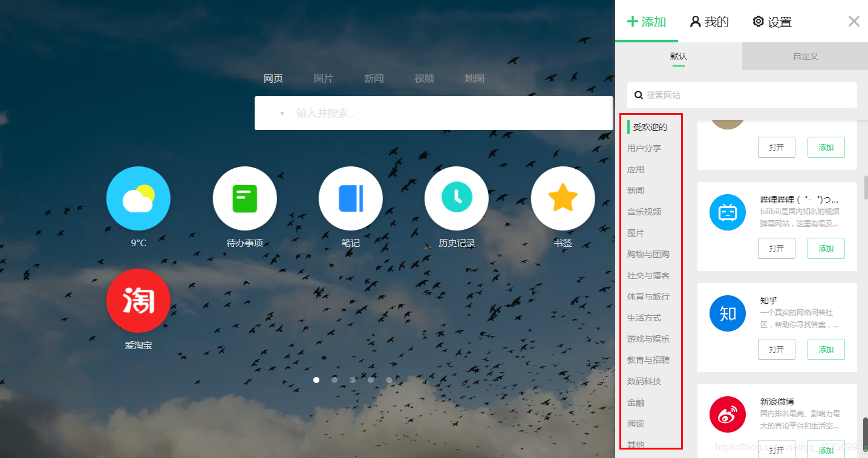This screenshot has height=458, width=868.
Task: Close the add-site side panel
Action: [854, 22]
